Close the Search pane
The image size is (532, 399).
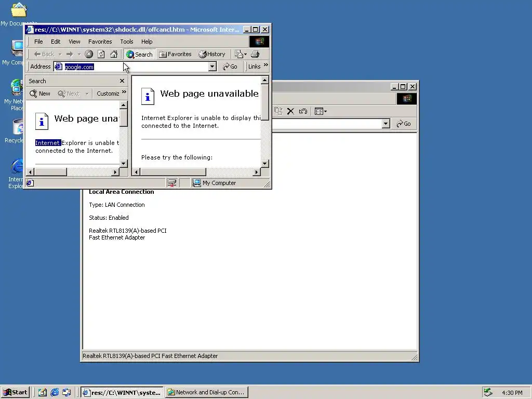pos(122,81)
